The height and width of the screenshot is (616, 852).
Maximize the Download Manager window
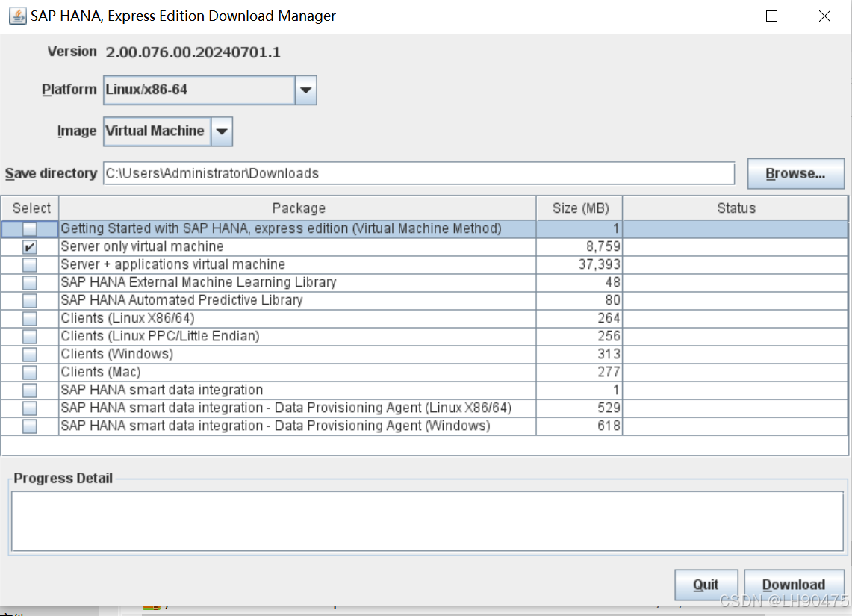pyautogui.click(x=771, y=16)
